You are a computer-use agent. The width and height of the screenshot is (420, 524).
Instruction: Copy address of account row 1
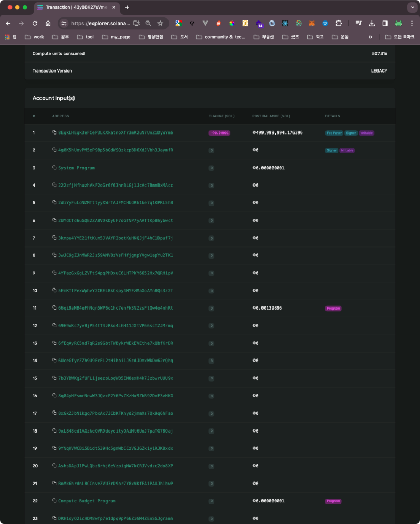(54, 132)
